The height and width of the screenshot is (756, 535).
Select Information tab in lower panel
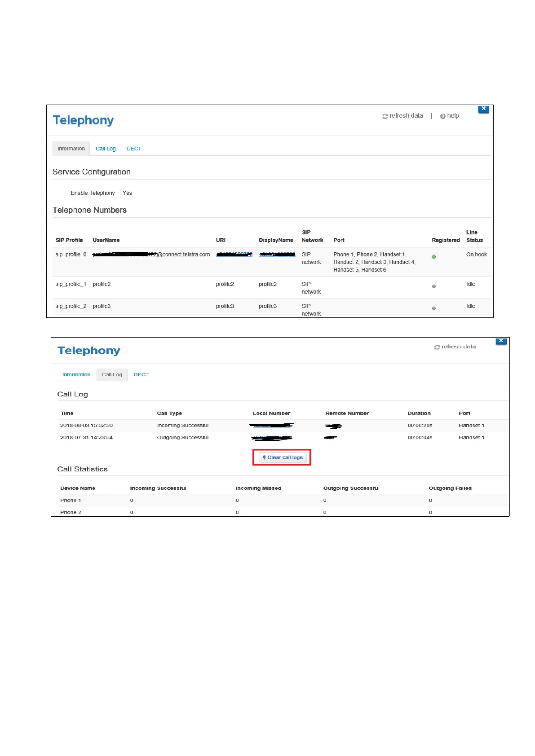[76, 374]
